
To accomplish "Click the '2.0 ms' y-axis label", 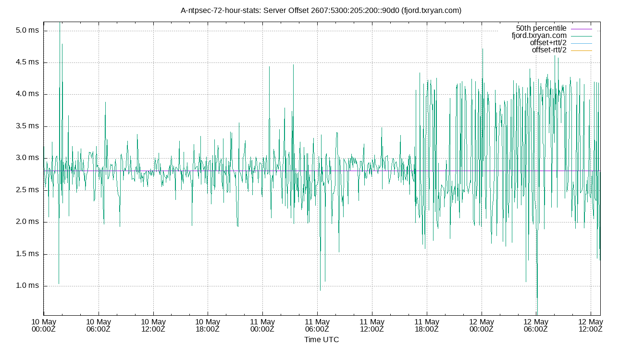I will tap(27, 222).
